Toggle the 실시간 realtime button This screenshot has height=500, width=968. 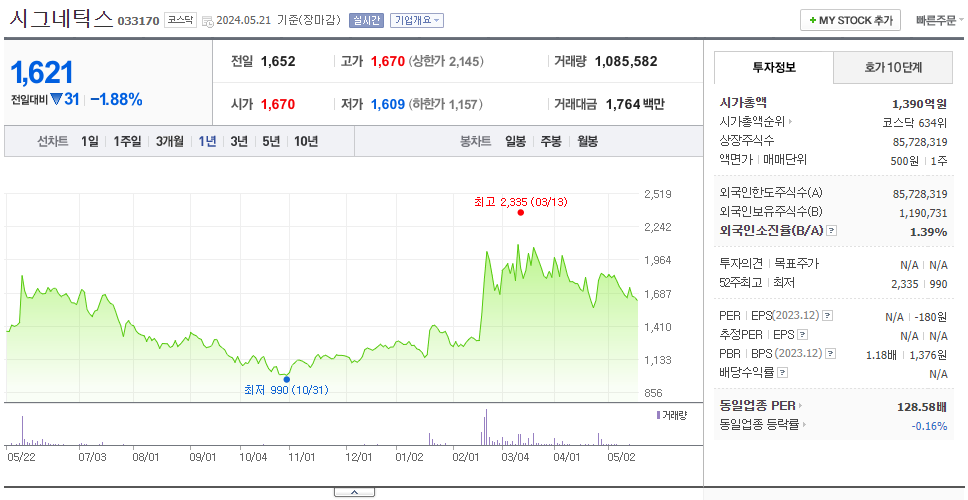(366, 20)
